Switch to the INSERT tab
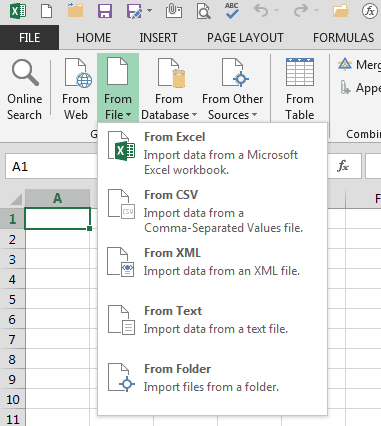 pyautogui.click(x=158, y=37)
